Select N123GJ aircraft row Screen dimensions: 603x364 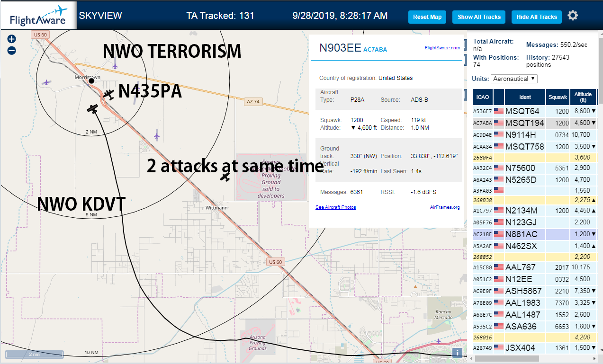[535, 222]
